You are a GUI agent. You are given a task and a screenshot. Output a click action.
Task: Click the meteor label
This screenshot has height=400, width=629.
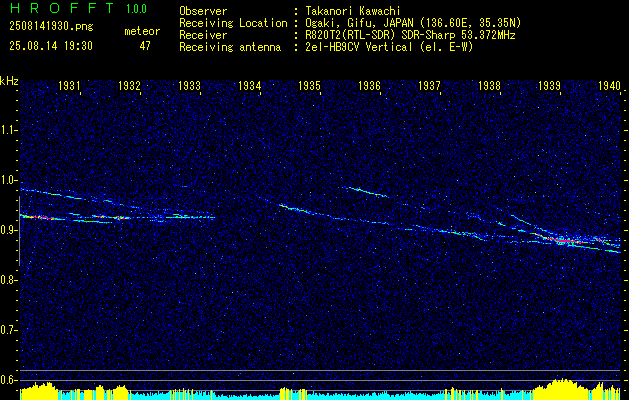click(142, 31)
